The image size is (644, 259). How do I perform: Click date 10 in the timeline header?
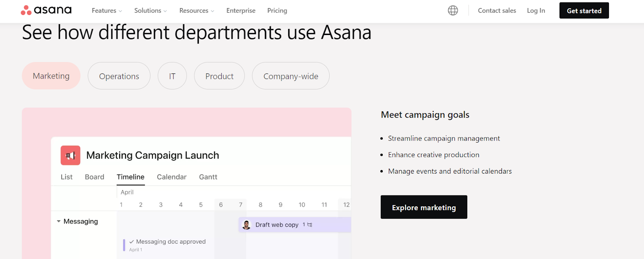[x=302, y=205]
